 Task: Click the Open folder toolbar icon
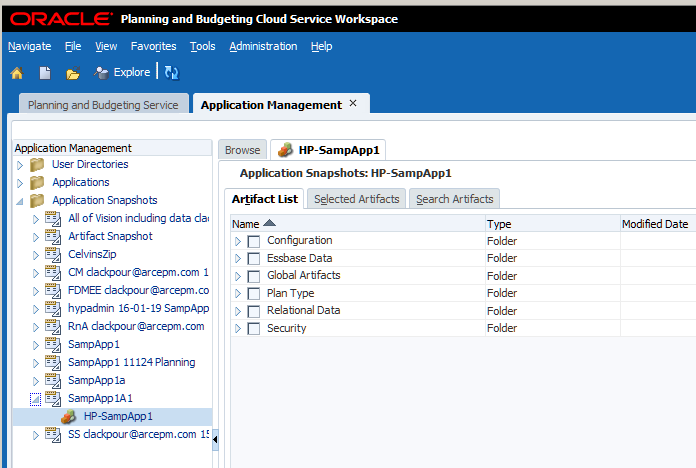(x=72, y=73)
